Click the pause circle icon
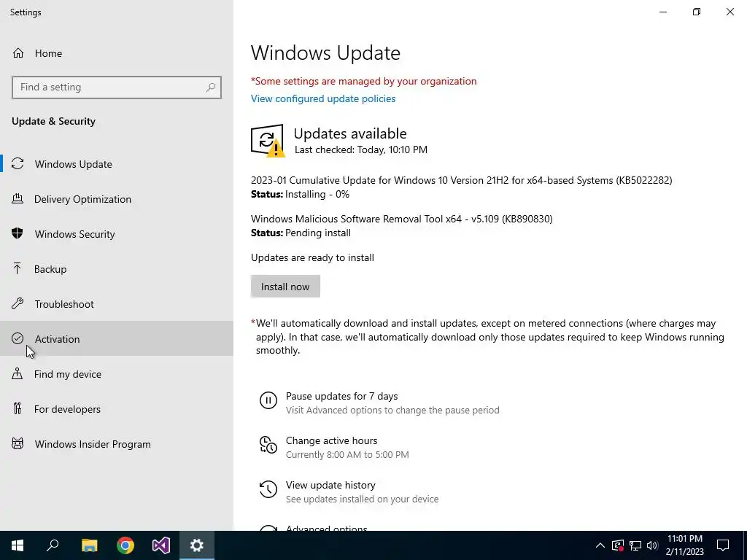Screen dimensions: 747x560 click(x=268, y=400)
